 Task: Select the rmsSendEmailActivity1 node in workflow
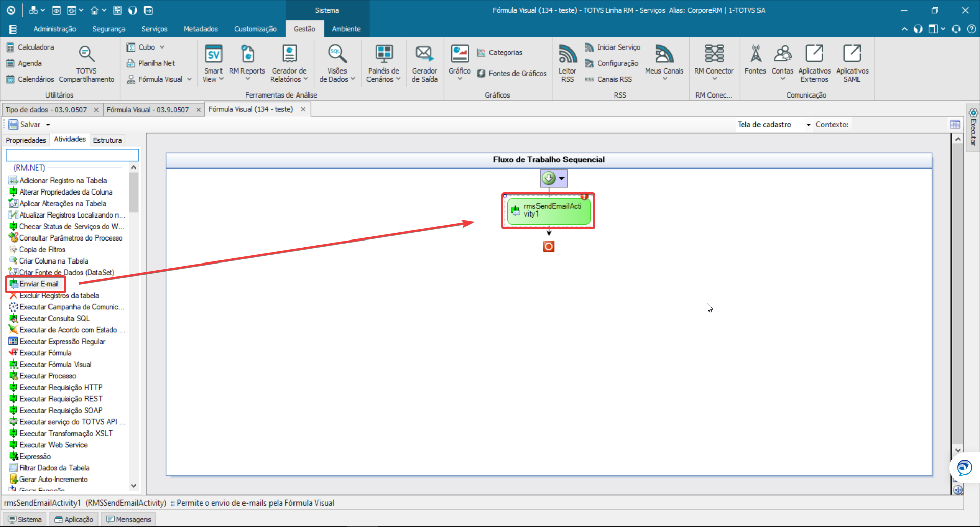click(x=549, y=210)
